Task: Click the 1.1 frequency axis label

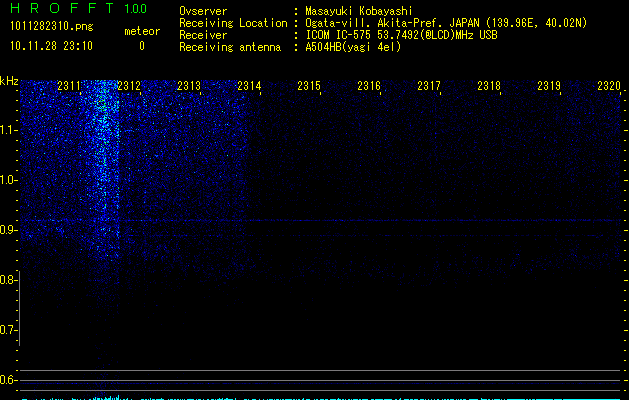Action: point(8,130)
